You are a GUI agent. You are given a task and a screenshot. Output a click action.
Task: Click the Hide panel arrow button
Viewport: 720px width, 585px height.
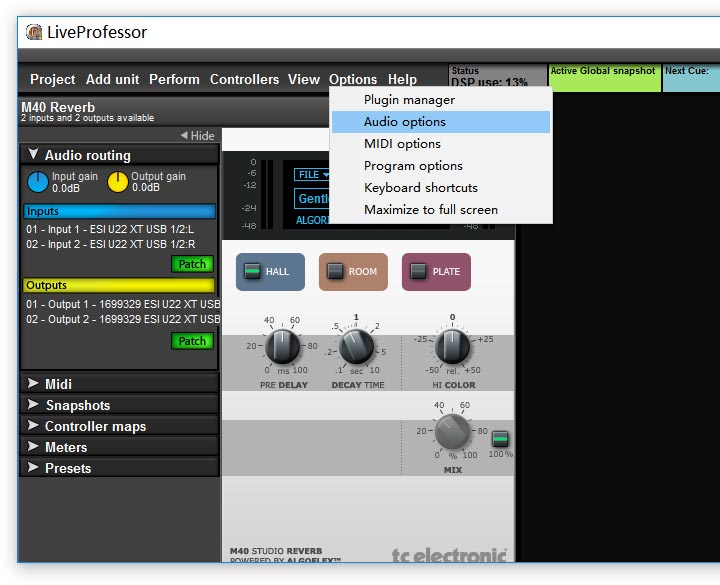pos(197,135)
